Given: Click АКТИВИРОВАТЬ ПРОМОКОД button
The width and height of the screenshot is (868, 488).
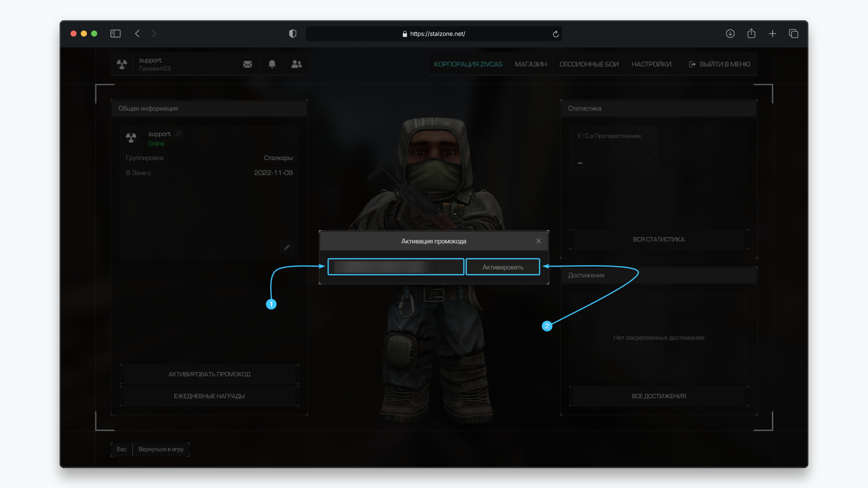Looking at the screenshot, I should (209, 374).
